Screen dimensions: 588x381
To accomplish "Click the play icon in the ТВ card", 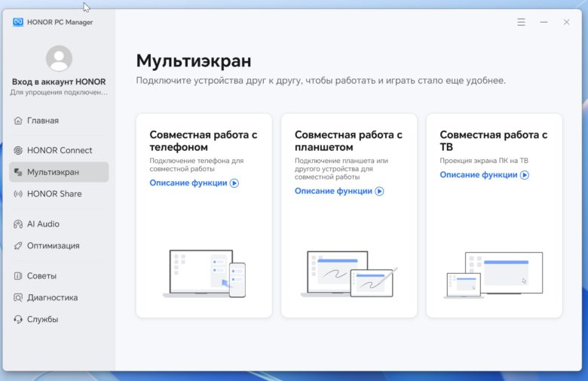I will (x=525, y=175).
